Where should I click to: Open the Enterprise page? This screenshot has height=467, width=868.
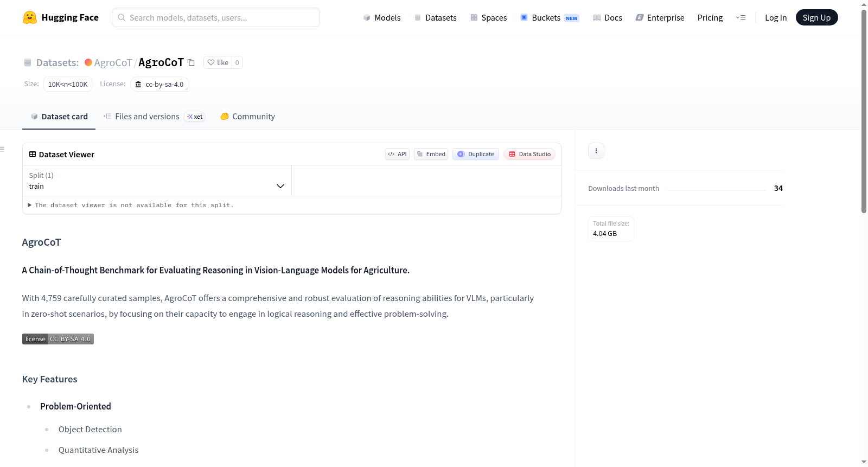point(660,17)
